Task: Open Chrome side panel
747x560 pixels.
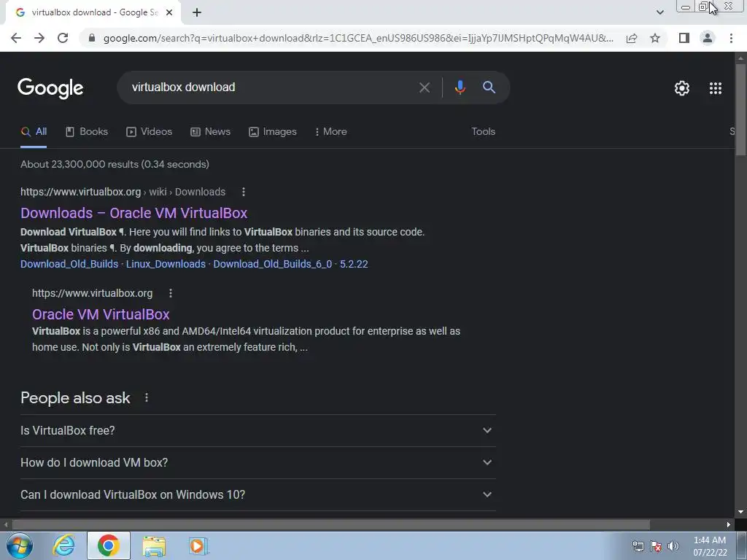Action: point(684,38)
